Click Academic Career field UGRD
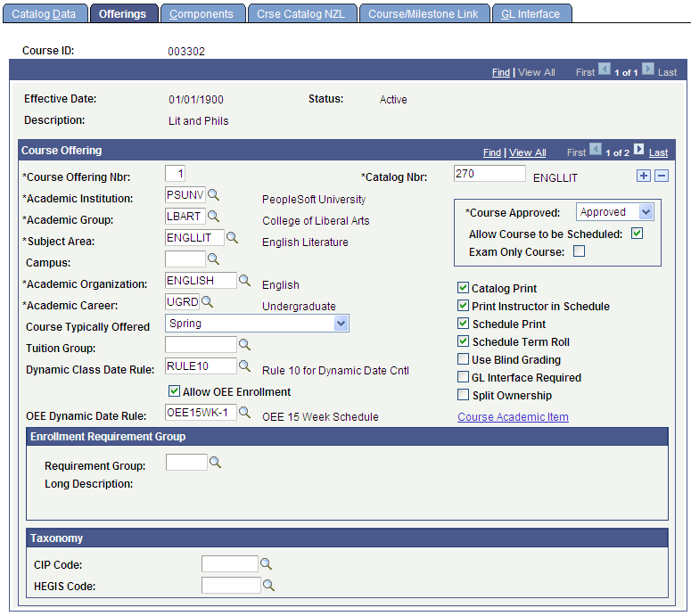Screen dimensions: 691x616 click(183, 301)
